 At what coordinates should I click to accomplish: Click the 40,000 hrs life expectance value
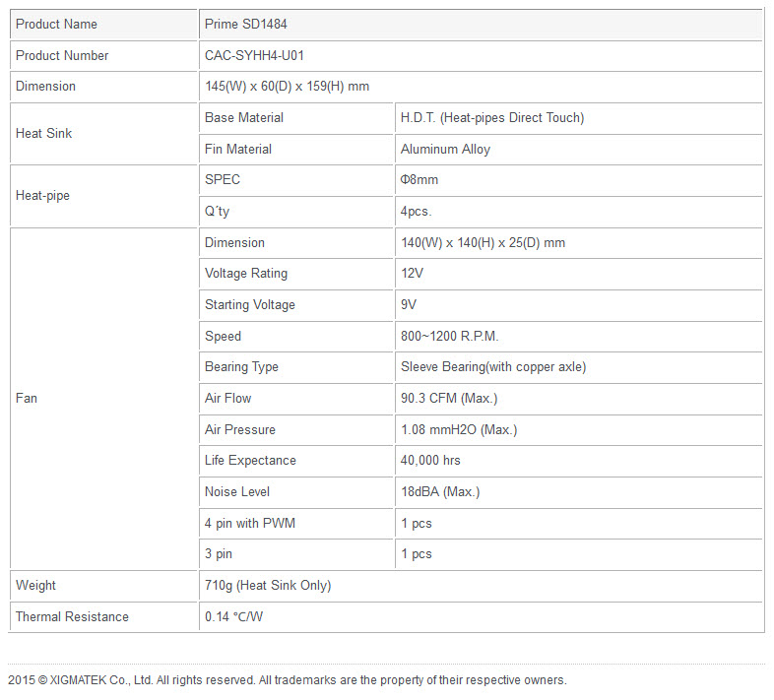[x=430, y=461]
